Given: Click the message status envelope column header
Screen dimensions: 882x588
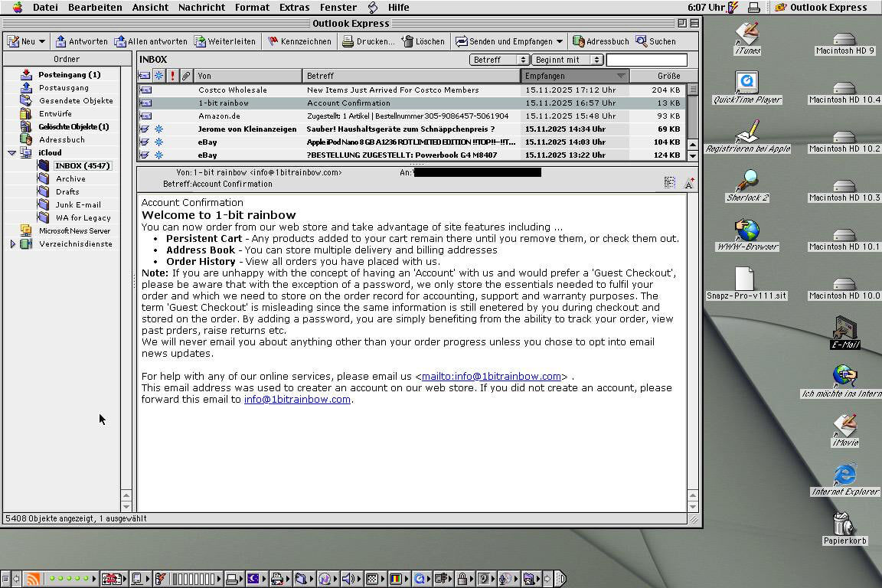Looking at the screenshot, I should coord(145,76).
